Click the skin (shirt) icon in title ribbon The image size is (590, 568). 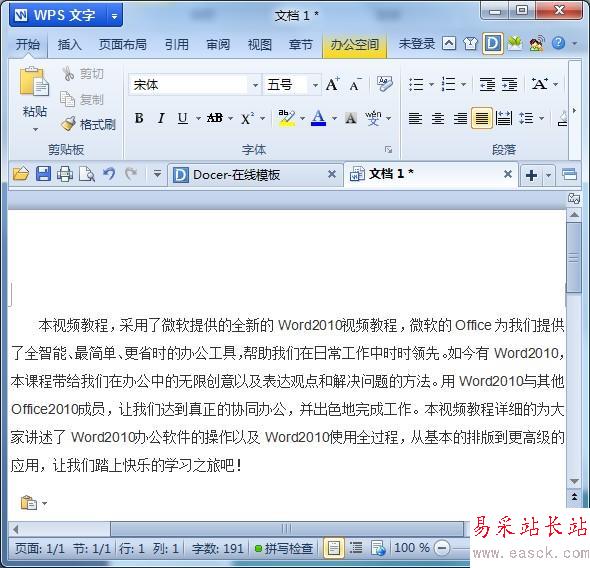470,44
